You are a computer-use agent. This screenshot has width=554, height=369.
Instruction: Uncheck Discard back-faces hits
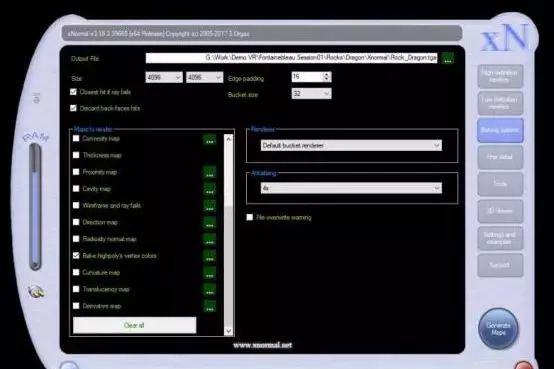[x=73, y=108]
